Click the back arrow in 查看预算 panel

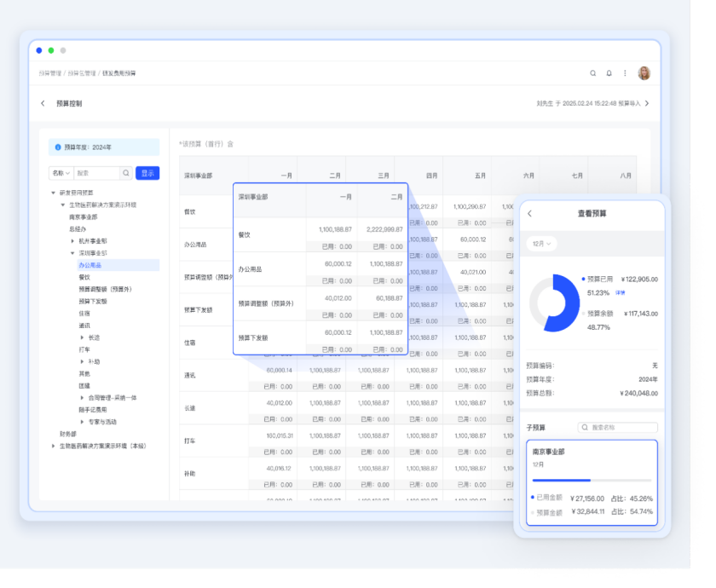point(529,213)
